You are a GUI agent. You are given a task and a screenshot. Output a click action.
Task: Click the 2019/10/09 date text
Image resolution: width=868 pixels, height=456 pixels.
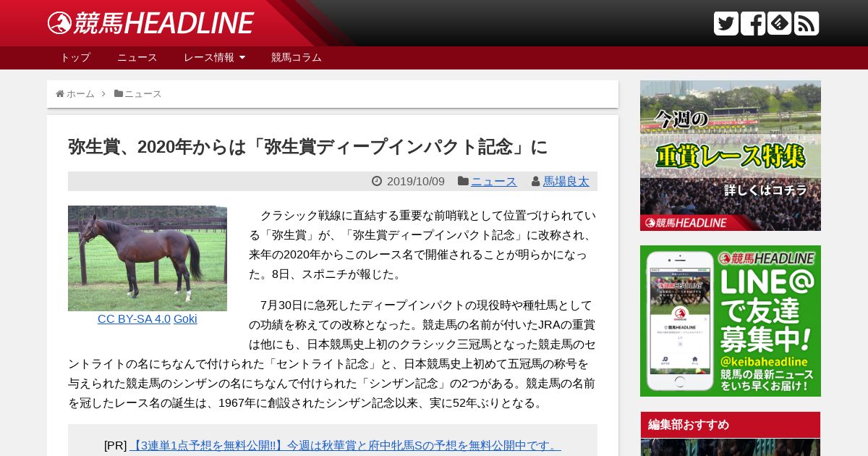pyautogui.click(x=416, y=181)
